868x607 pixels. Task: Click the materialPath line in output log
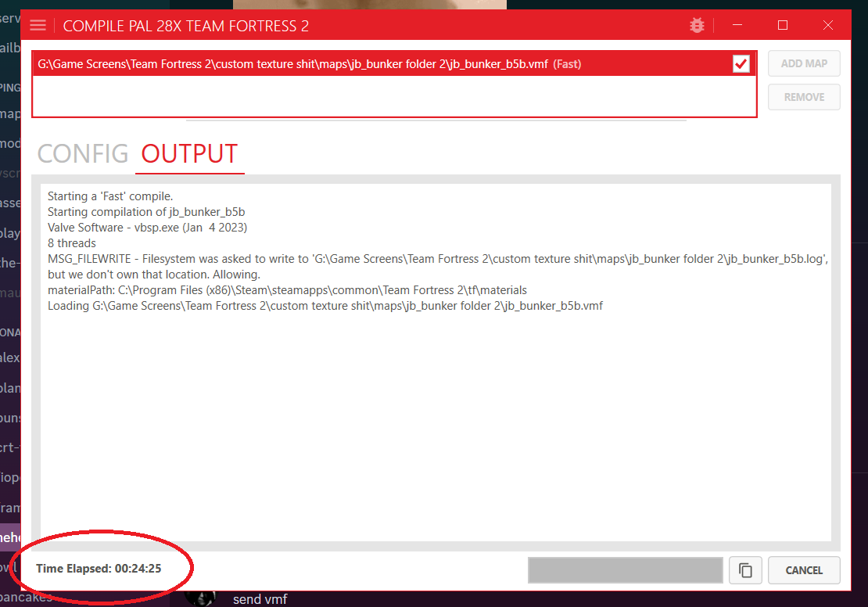pyautogui.click(x=287, y=290)
